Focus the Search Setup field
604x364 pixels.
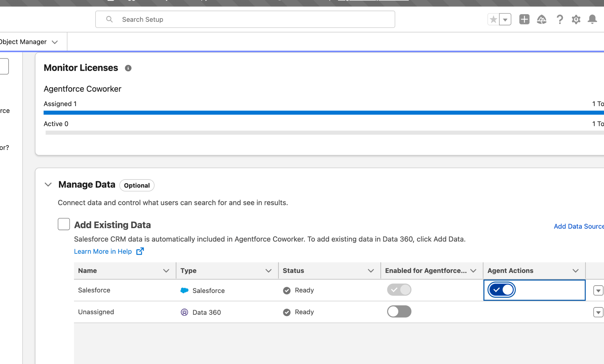245,19
